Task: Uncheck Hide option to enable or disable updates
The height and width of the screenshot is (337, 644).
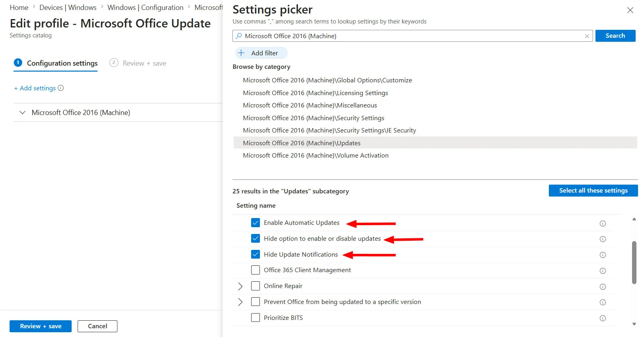Action: pos(256,238)
